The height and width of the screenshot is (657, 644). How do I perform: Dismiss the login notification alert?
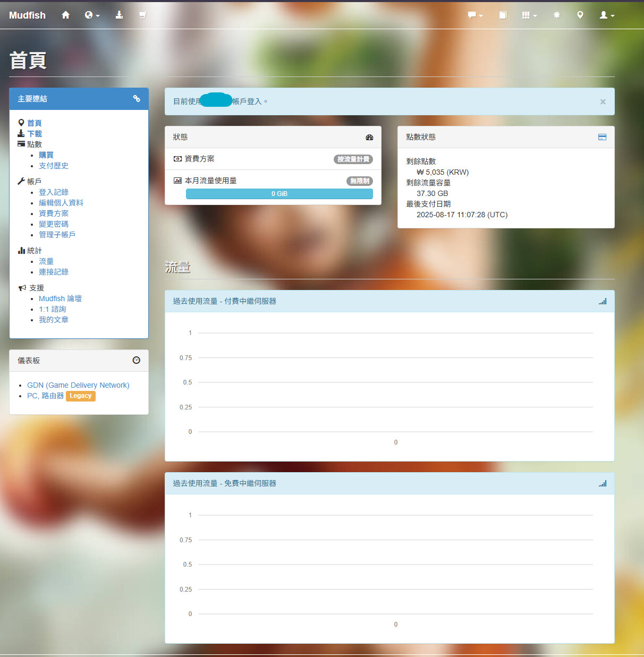pos(603,102)
